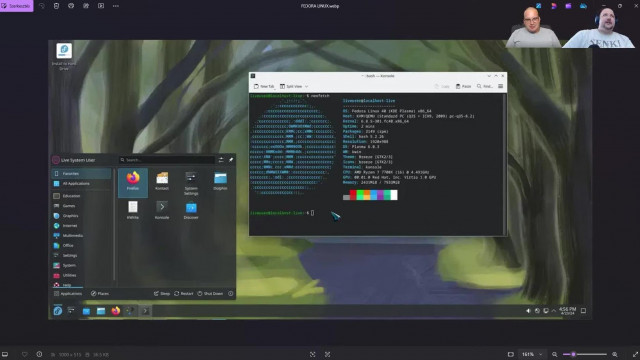The image size is (640, 360).
Task: Click the fullscreen expand icon bottom right
Action: [635, 354]
